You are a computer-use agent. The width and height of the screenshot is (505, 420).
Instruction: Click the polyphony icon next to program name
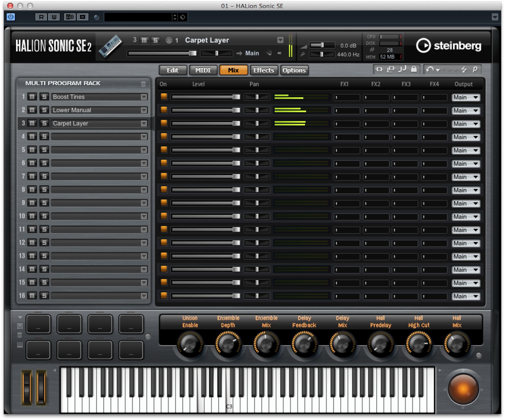(169, 41)
